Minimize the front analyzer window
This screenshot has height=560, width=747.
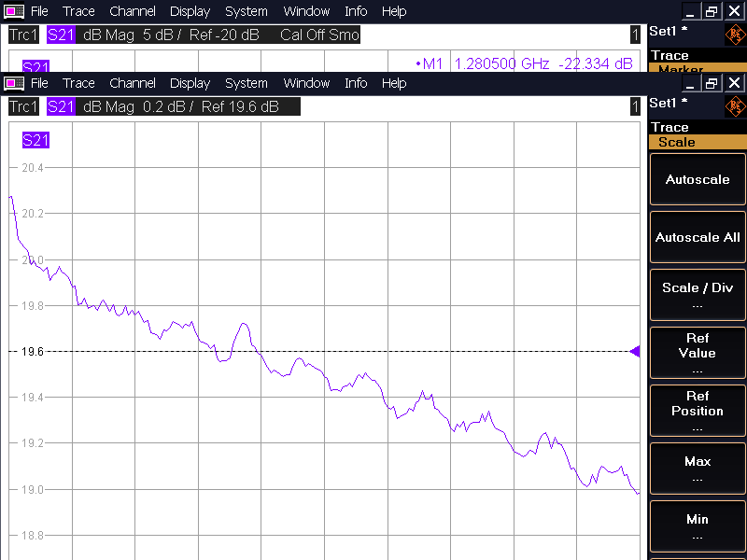(690, 83)
